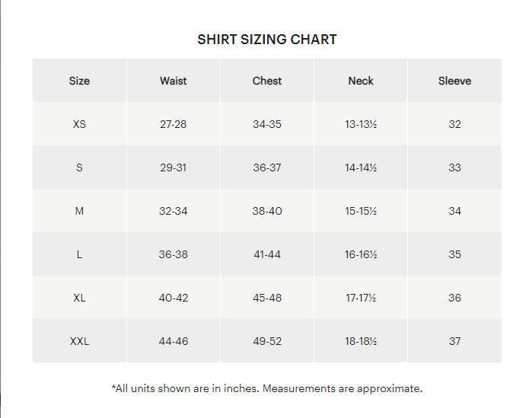Click the Size column header
The width and height of the screenshot is (532, 418).
[x=79, y=81]
